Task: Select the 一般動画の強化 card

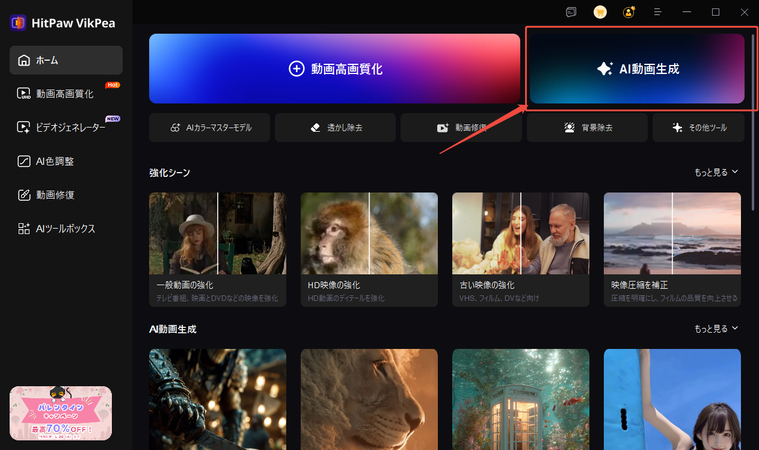Action: coord(217,249)
